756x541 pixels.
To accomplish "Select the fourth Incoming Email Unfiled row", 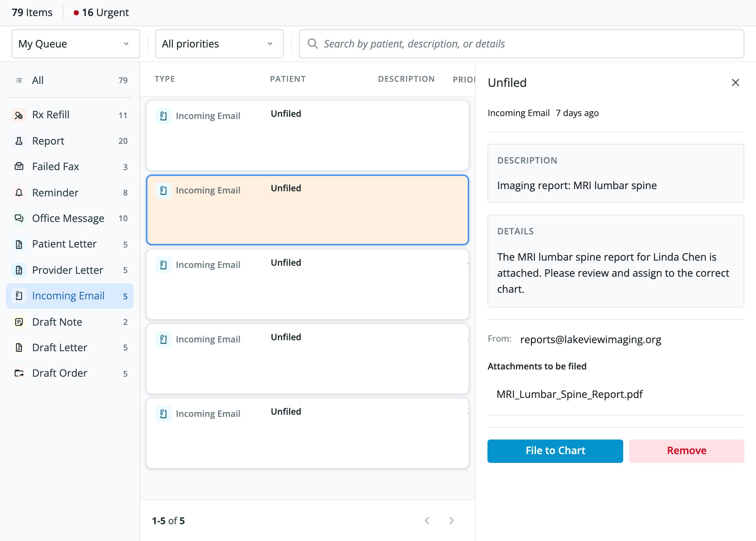I will tap(308, 359).
